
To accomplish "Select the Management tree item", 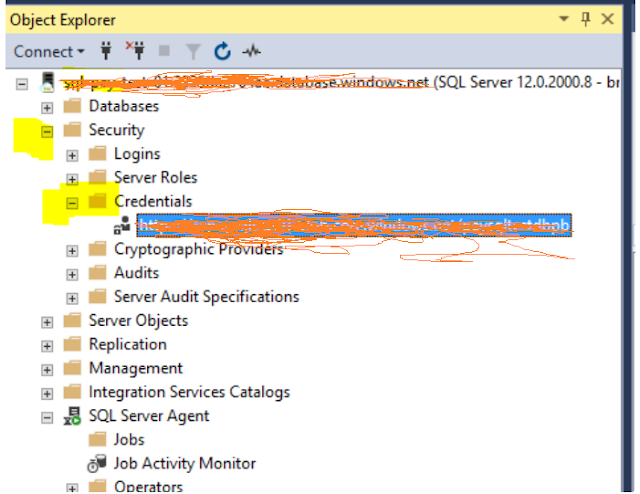I will [x=136, y=368].
